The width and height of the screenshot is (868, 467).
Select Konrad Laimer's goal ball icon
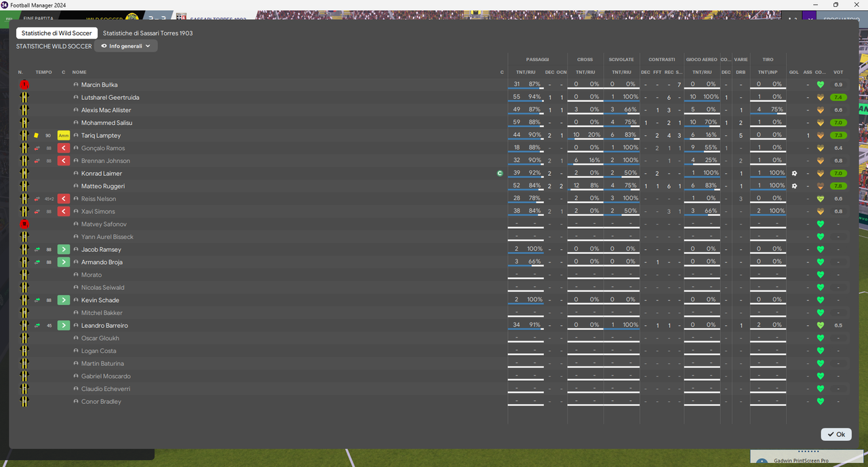[794, 174]
